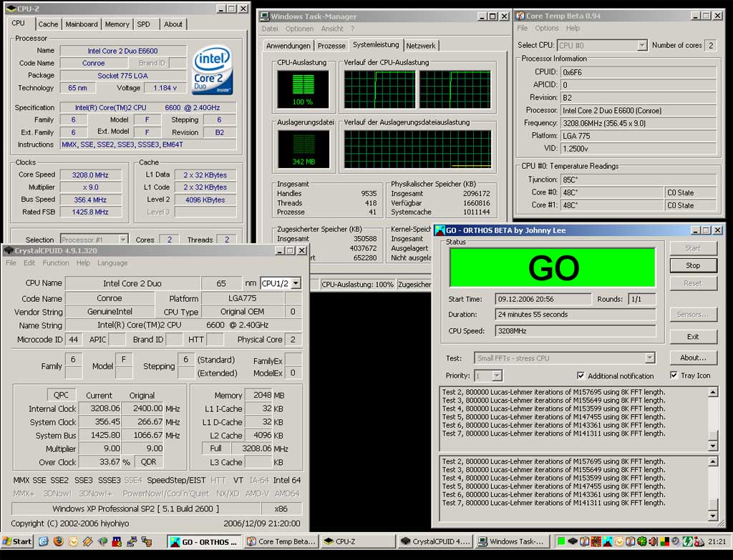Click the black chip icon in system tray
The height and width of the screenshot is (560, 733).
tap(573, 542)
